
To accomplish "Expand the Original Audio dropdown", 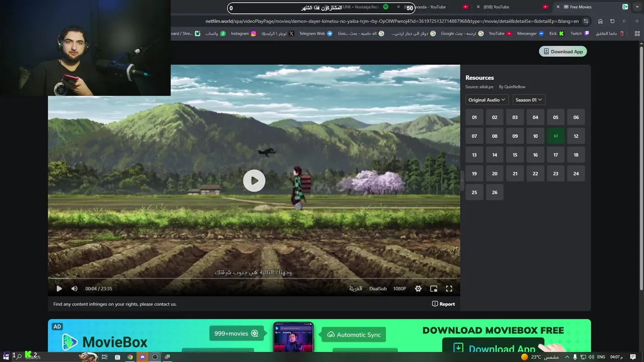I will 487,100.
